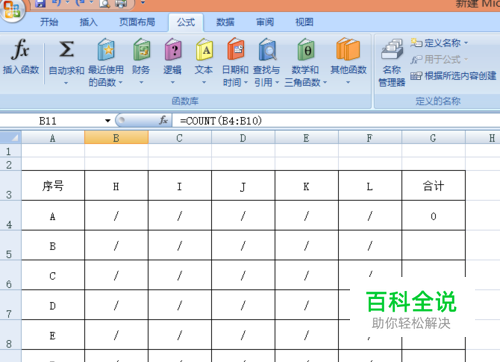Open the 财务 functions icon
500x362 pixels.
pos(142,49)
